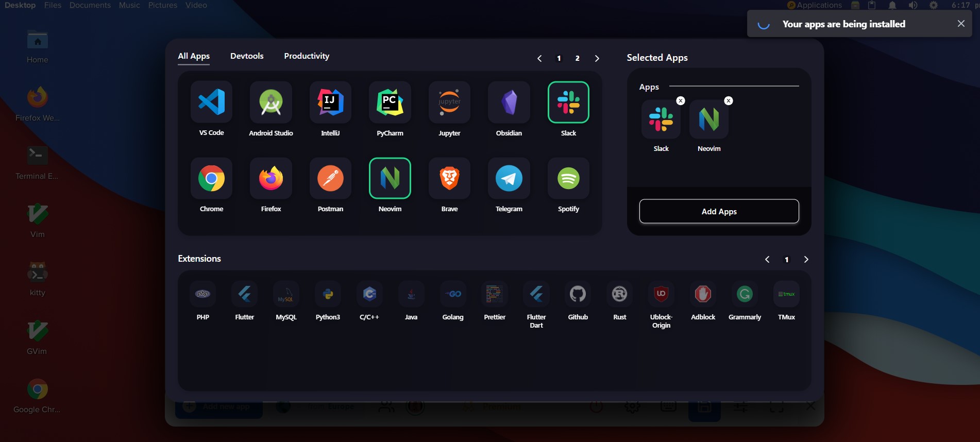Switch to the All Apps tab
The height and width of the screenshot is (442, 980).
click(194, 56)
